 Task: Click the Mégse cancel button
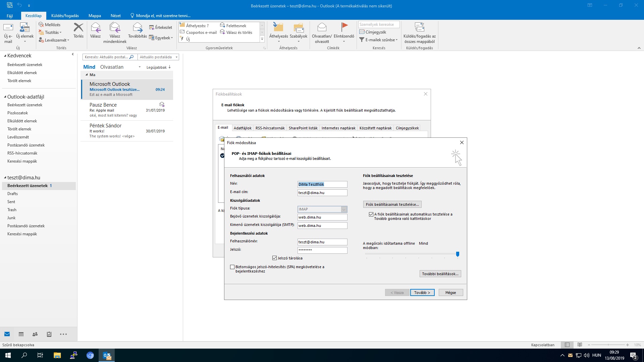[450, 293]
